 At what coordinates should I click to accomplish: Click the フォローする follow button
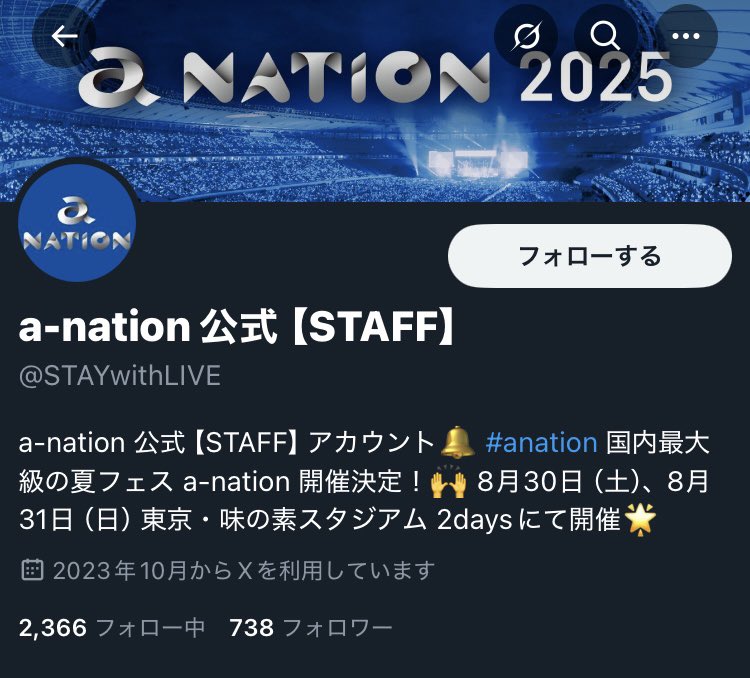click(590, 256)
